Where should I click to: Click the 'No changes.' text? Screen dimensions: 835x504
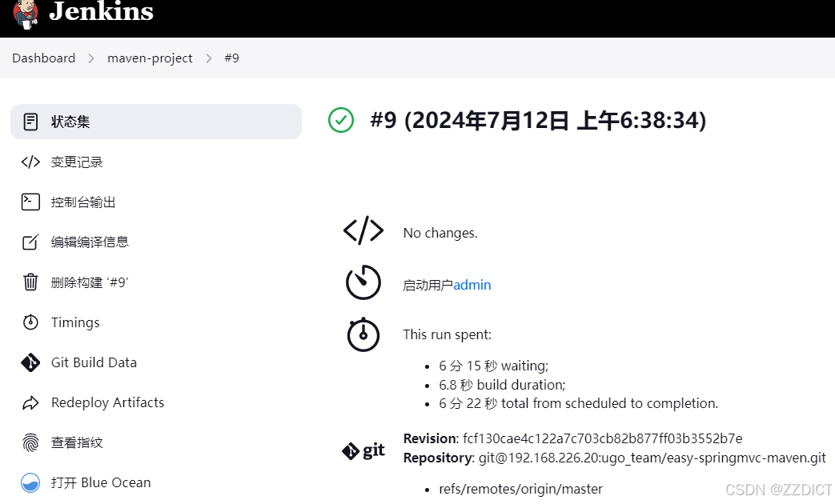tap(440, 233)
